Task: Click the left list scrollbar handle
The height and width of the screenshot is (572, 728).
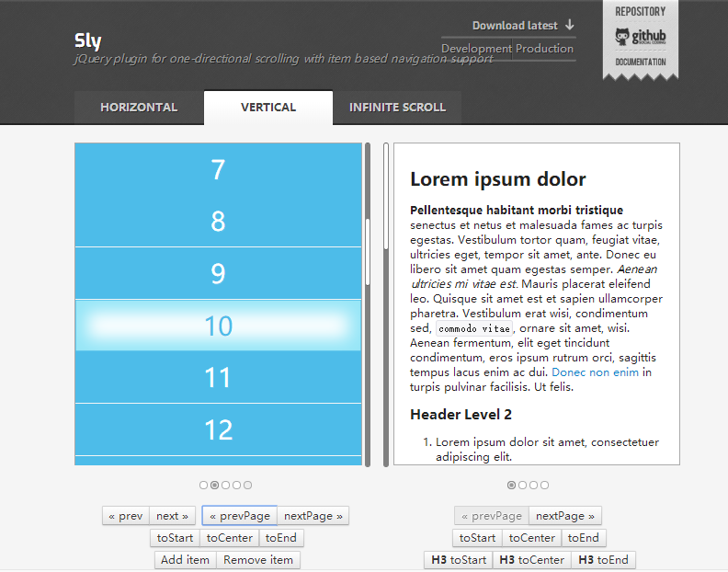Action: [x=368, y=252]
